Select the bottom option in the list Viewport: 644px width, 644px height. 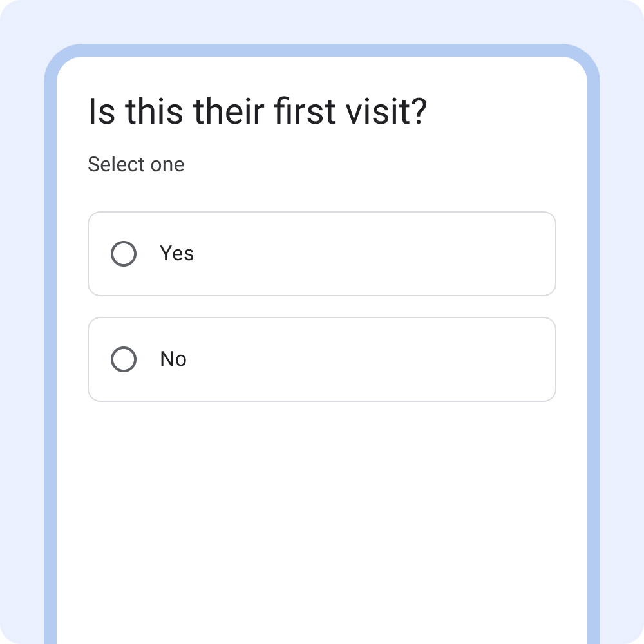coord(322,359)
